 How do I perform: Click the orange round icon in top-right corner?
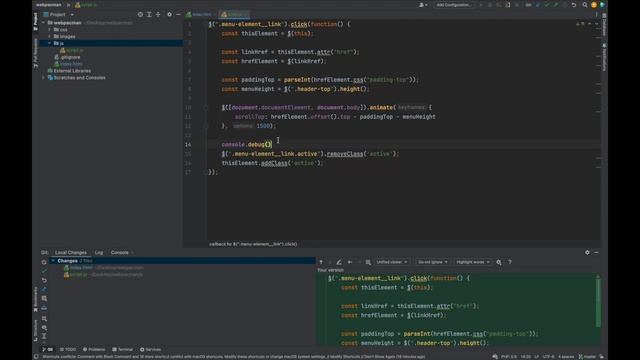pyautogui.click(x=594, y=5)
